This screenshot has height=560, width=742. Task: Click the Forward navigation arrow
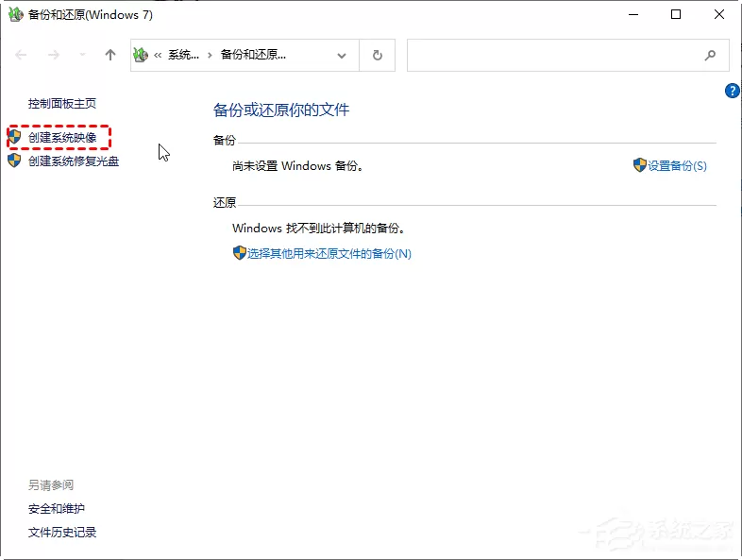(x=54, y=55)
